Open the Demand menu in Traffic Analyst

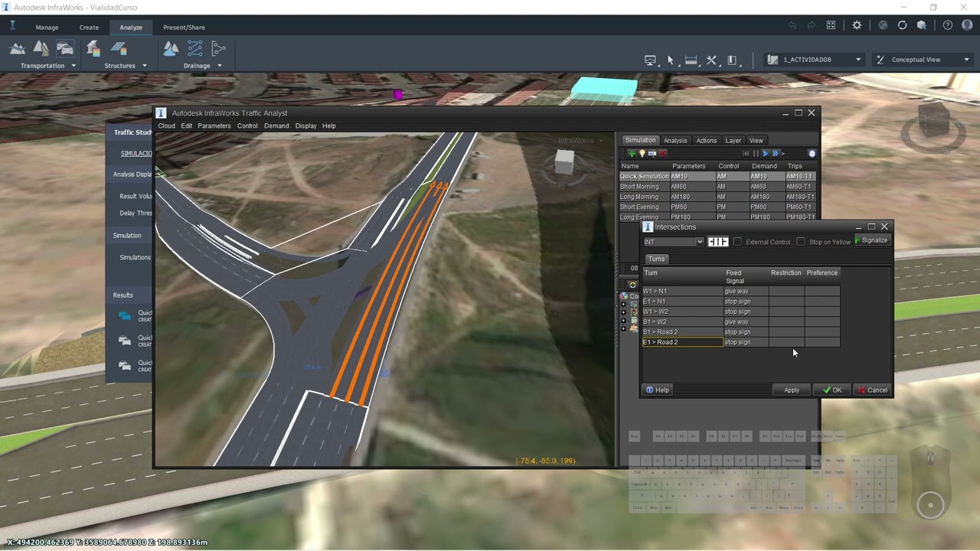pyautogui.click(x=276, y=126)
